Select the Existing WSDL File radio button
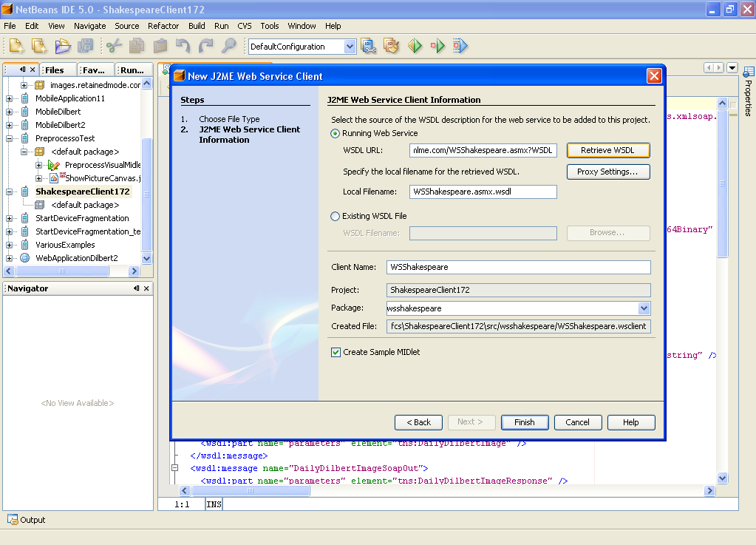 coord(335,217)
